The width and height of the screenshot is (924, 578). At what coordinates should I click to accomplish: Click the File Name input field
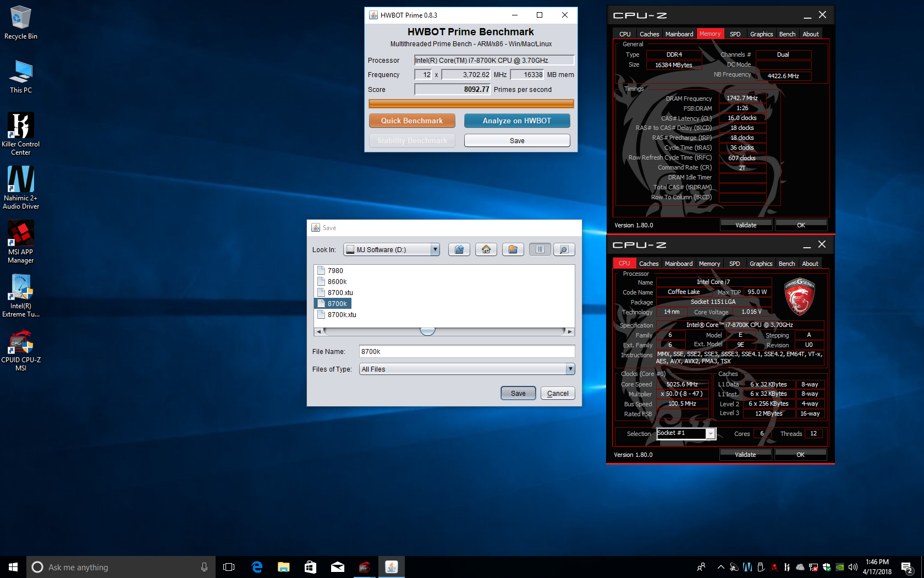click(x=467, y=351)
